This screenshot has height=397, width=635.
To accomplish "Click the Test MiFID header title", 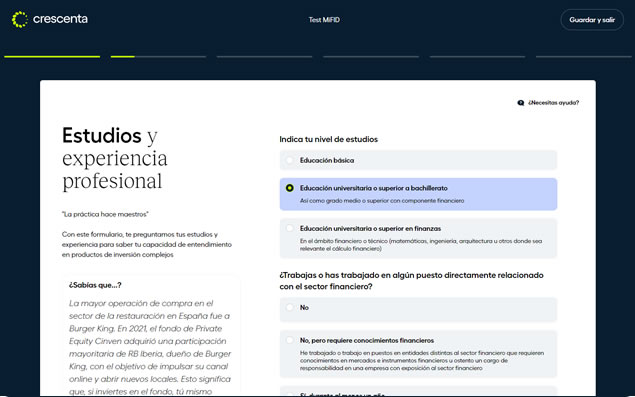I will tap(324, 20).
